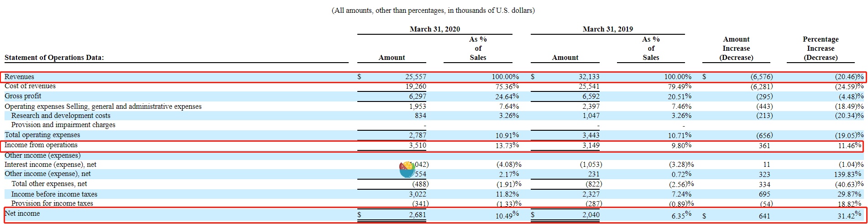868x224 pixels.
Task: Select the Gross profit row label
Action: tap(23, 96)
